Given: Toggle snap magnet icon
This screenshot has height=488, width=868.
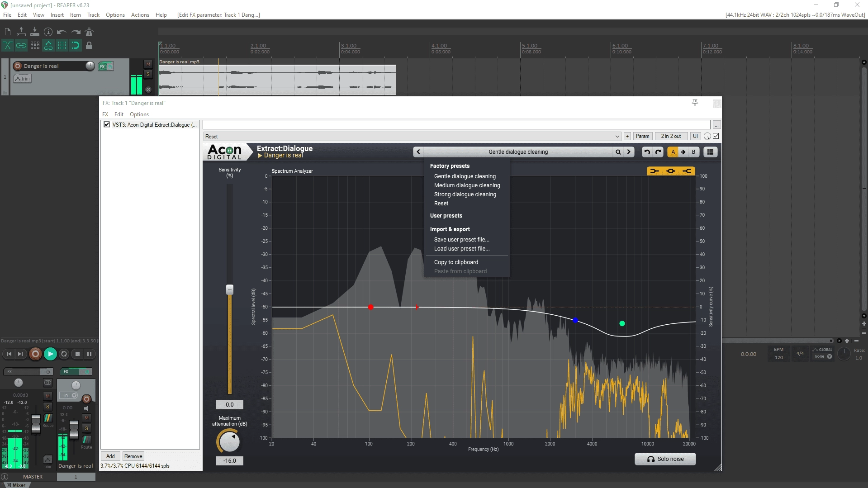Looking at the screenshot, I should tap(76, 45).
